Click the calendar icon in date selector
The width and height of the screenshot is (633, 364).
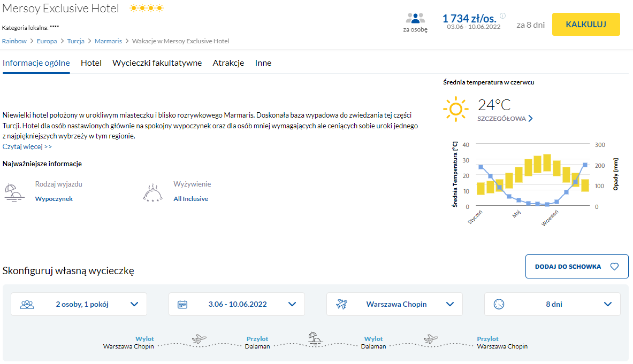182,304
